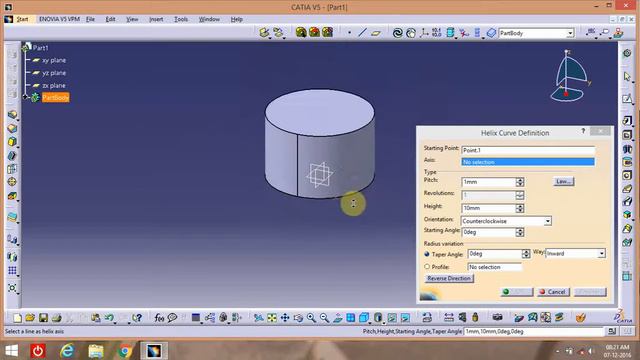Select the Line creation tool
This screenshot has width=640, height=360.
pyautogui.click(x=362, y=33)
